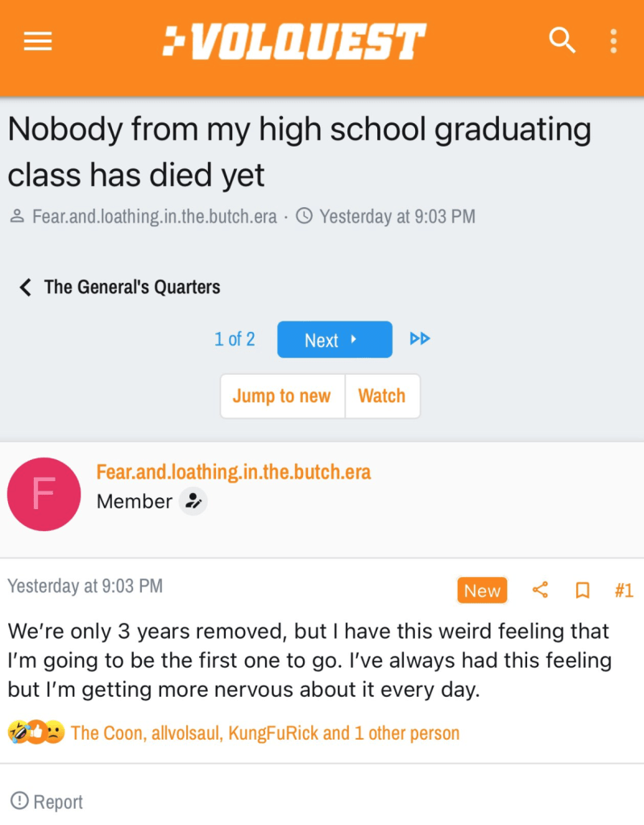This screenshot has height=825, width=644.
Task: Open Fear.and.loathing.in.the.butch.era profile from the post header
Action: point(234,472)
